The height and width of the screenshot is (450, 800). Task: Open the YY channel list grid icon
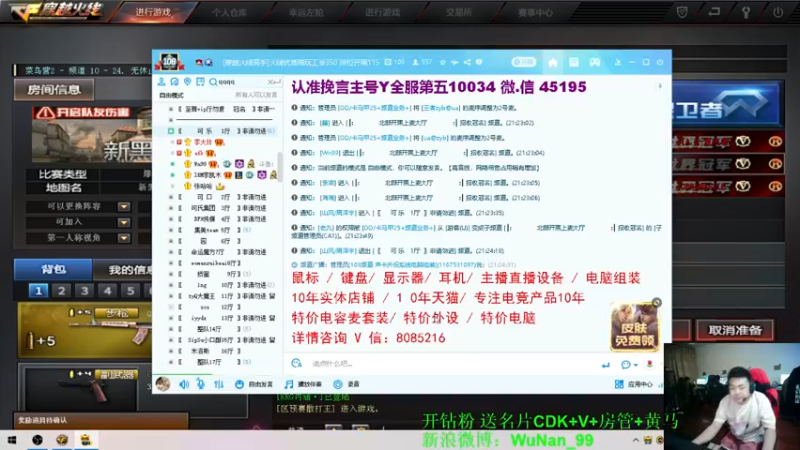(573, 62)
